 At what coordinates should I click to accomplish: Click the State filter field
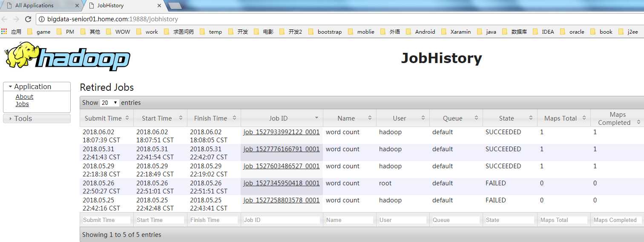pos(510,220)
